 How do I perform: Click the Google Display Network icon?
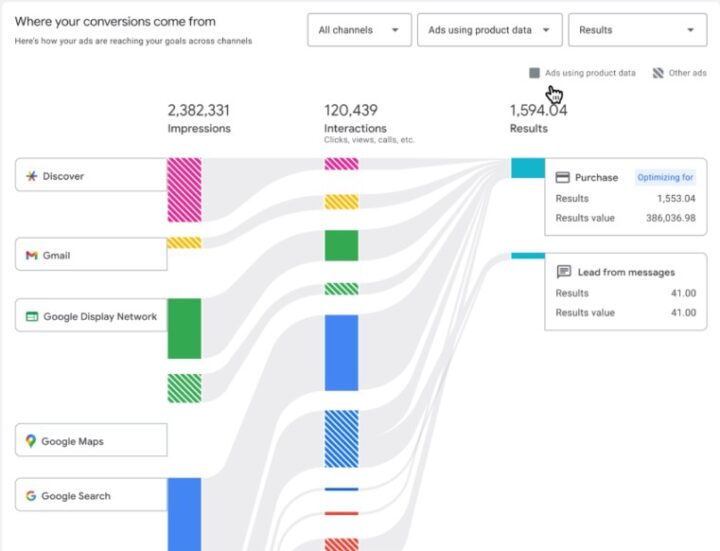[x=32, y=316]
